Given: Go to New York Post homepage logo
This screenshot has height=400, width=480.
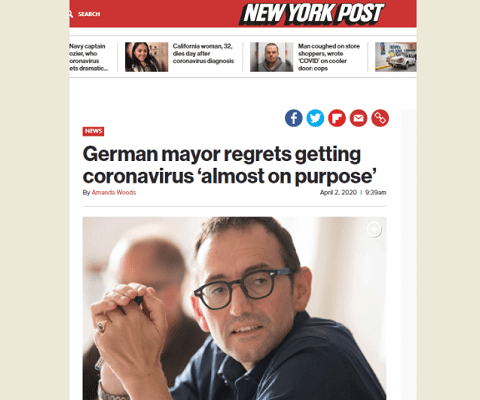Looking at the screenshot, I should (x=311, y=14).
